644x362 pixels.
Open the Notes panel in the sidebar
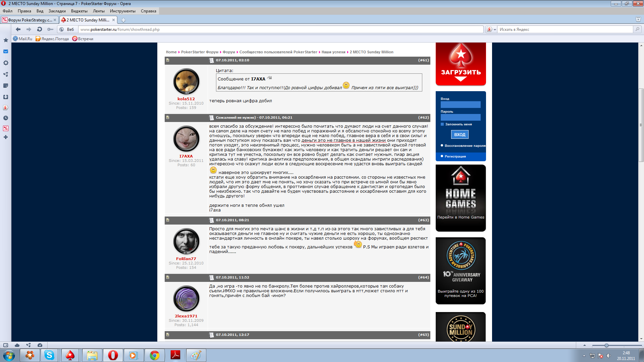click(6, 86)
